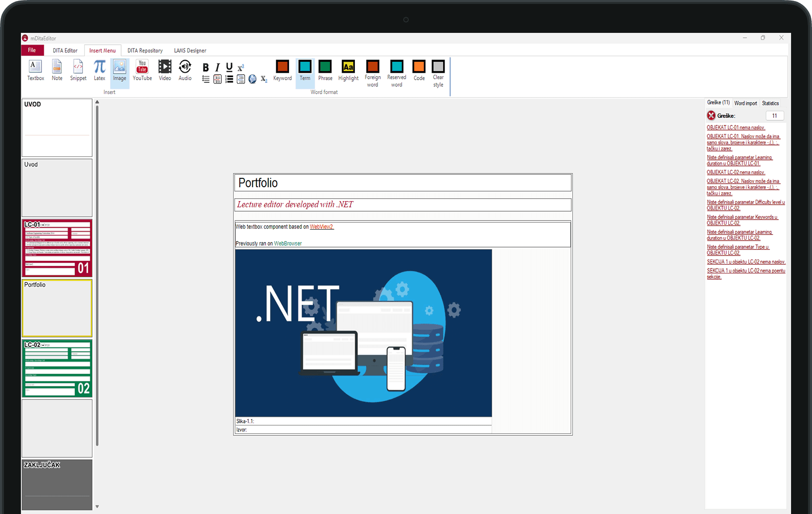812x514 pixels.
Task: Toggle italic formatting
Action: [x=217, y=66]
